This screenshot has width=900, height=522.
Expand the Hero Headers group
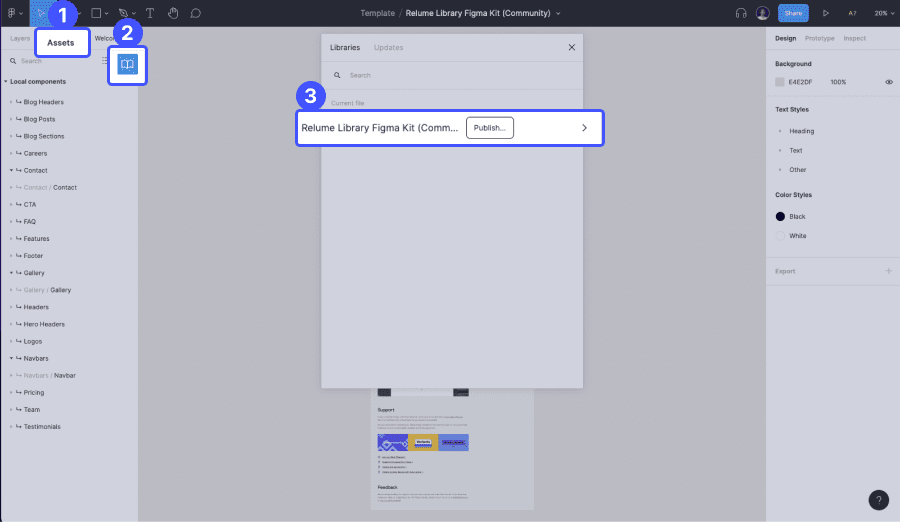pos(11,324)
